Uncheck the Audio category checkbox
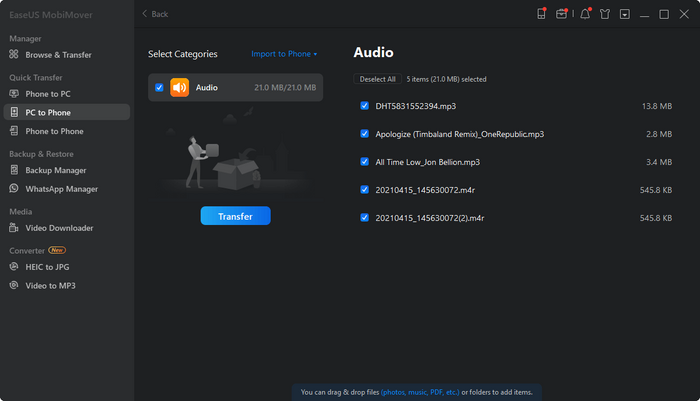700x401 pixels. (x=159, y=88)
